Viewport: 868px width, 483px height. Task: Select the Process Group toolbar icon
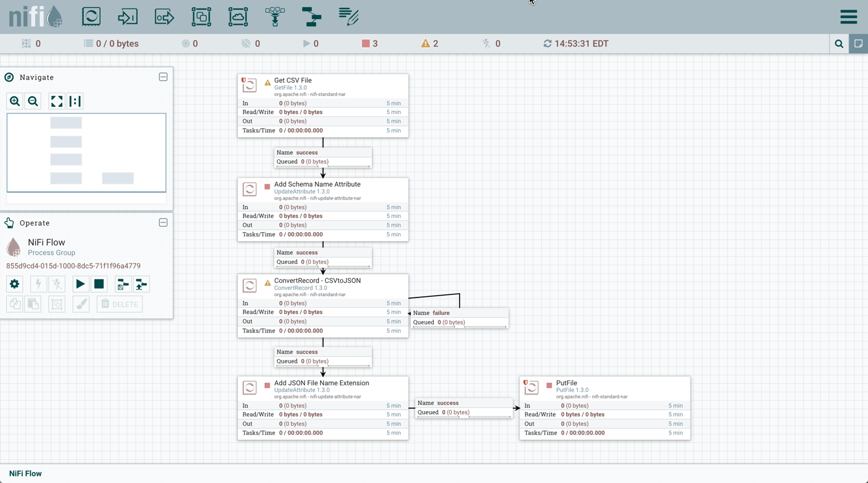201,16
